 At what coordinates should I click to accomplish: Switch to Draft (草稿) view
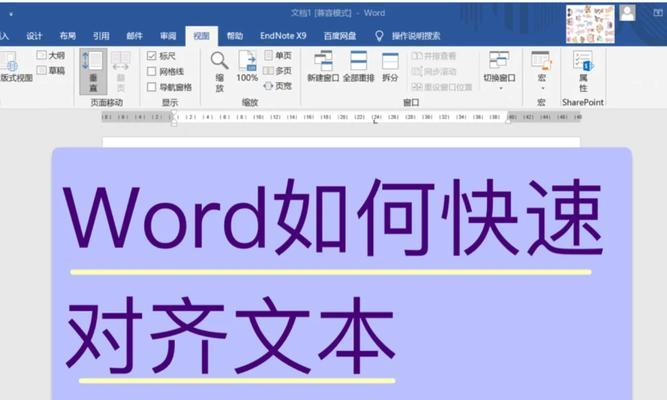[x=51, y=70]
